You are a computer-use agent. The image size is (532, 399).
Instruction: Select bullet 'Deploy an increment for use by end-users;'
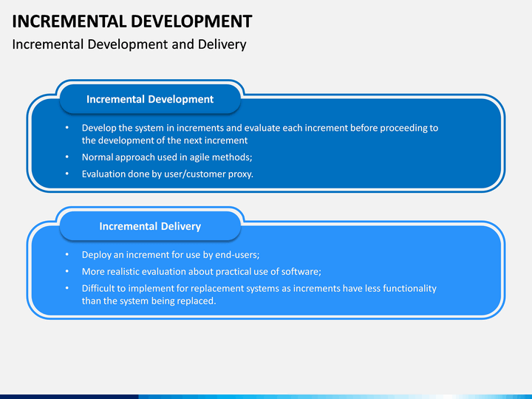[171, 255]
